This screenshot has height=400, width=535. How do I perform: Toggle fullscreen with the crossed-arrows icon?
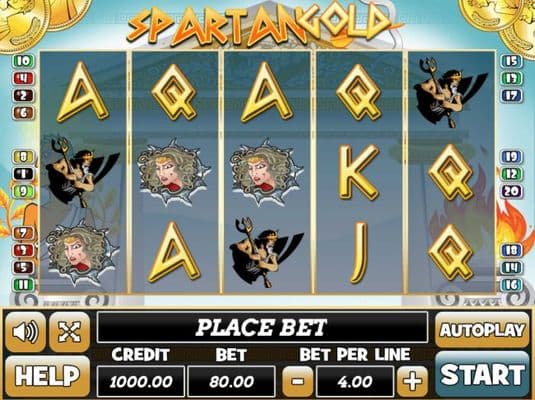(x=70, y=332)
